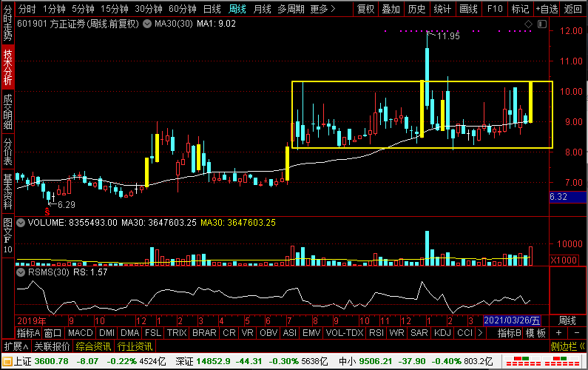Click the plus zoom-in button at bottom right
The height and width of the screenshot is (370, 588).
[x=558, y=333]
